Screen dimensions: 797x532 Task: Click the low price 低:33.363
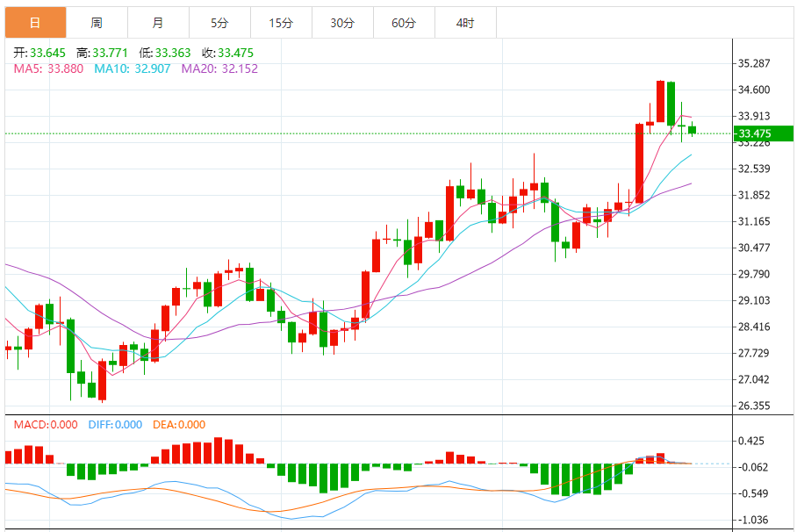pos(165,53)
